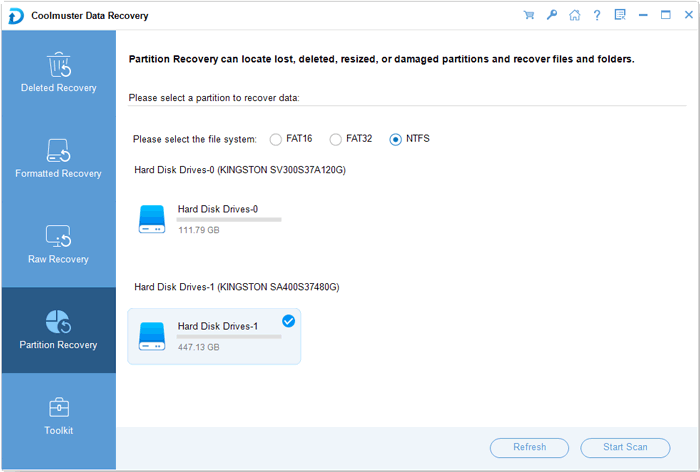Screen dimensions: 700x472
Task: Click the Hard Disk Drives-1 usage bar
Action: pyautogui.click(x=229, y=337)
